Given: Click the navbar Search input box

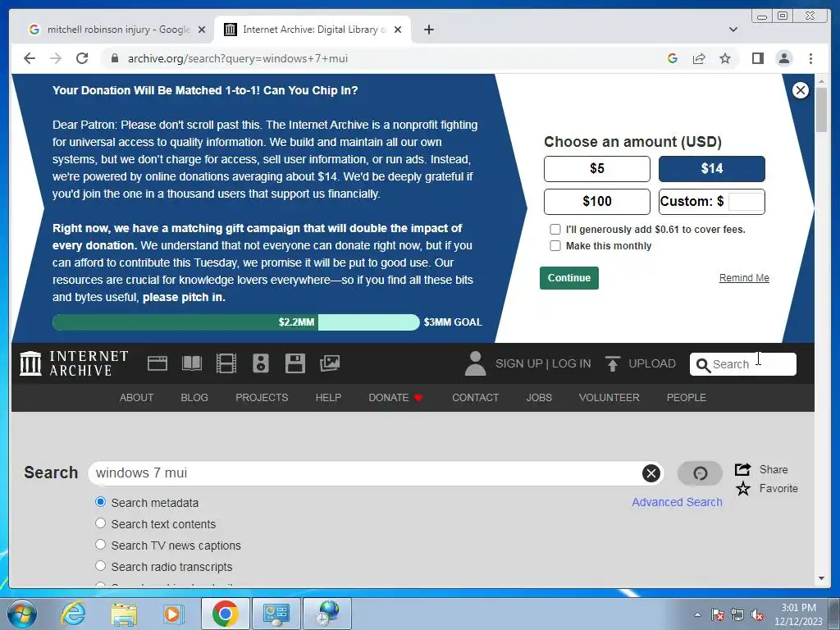Looking at the screenshot, I should [x=742, y=364].
